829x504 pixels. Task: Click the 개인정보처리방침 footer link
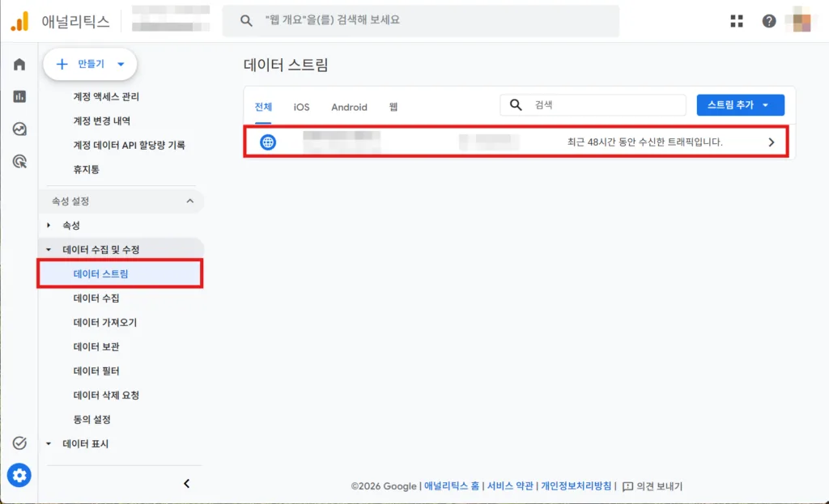tap(576, 486)
